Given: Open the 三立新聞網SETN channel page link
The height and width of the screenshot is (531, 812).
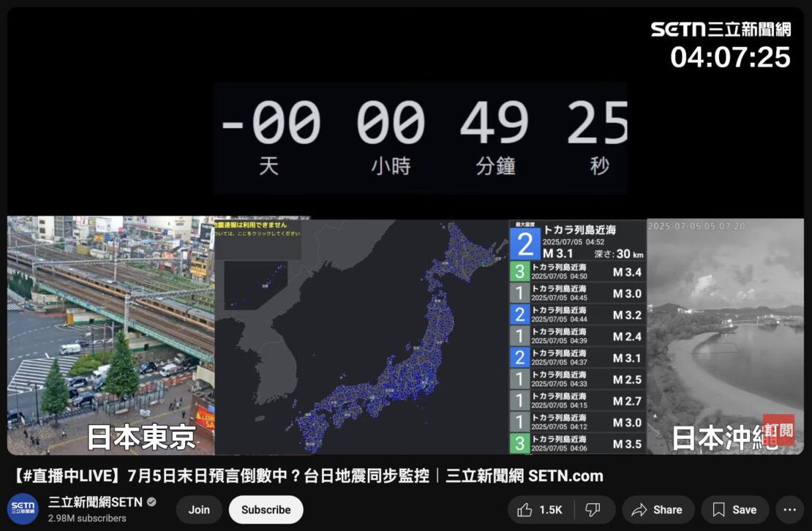Looking at the screenshot, I should tap(95, 502).
